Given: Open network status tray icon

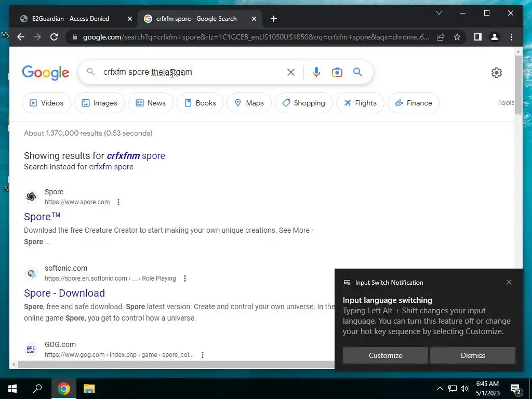Looking at the screenshot, I should [453, 389].
